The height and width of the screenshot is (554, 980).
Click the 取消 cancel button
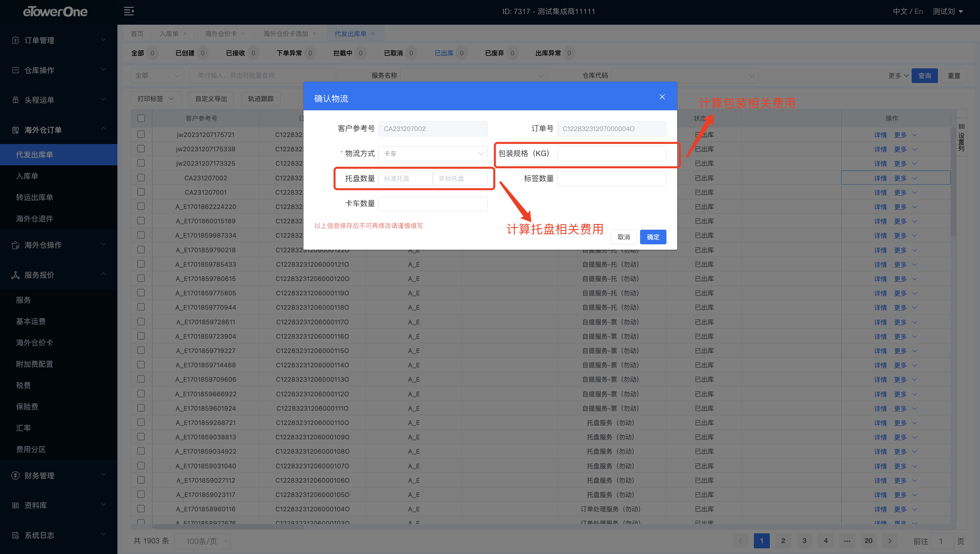(624, 237)
